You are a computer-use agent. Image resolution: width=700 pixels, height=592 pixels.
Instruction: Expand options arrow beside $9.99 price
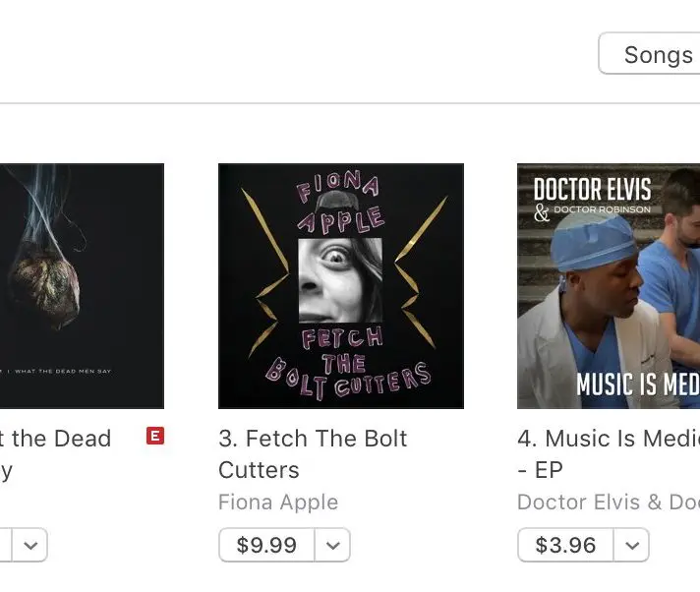(x=332, y=545)
